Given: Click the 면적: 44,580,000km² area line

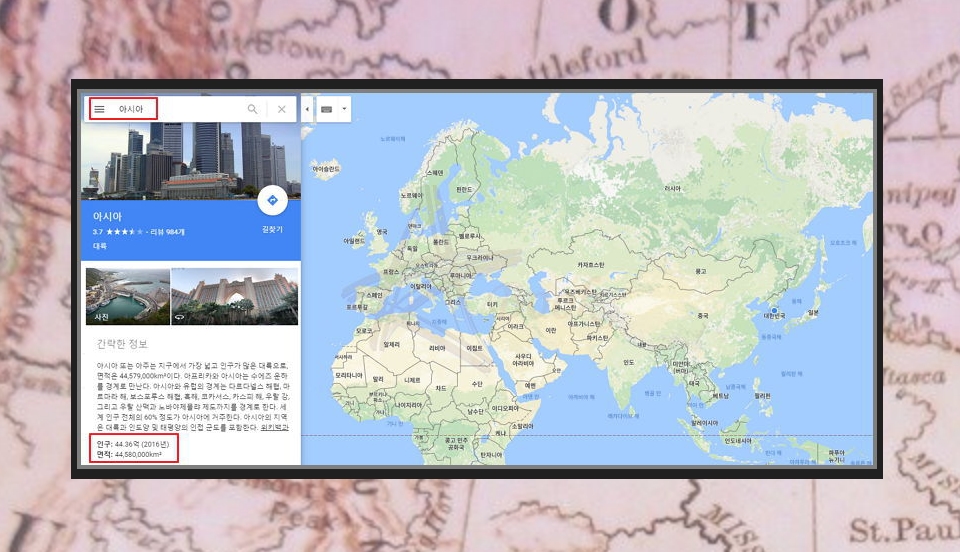Looking at the screenshot, I should tap(129, 454).
